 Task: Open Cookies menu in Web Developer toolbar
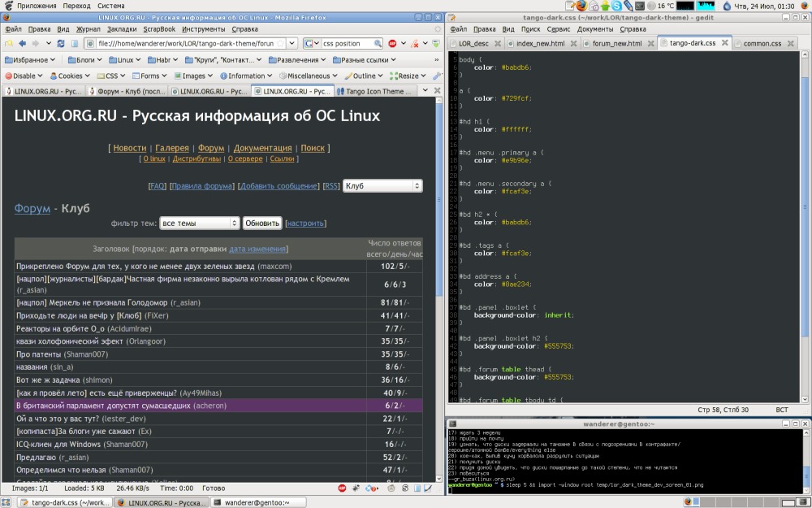(70, 76)
